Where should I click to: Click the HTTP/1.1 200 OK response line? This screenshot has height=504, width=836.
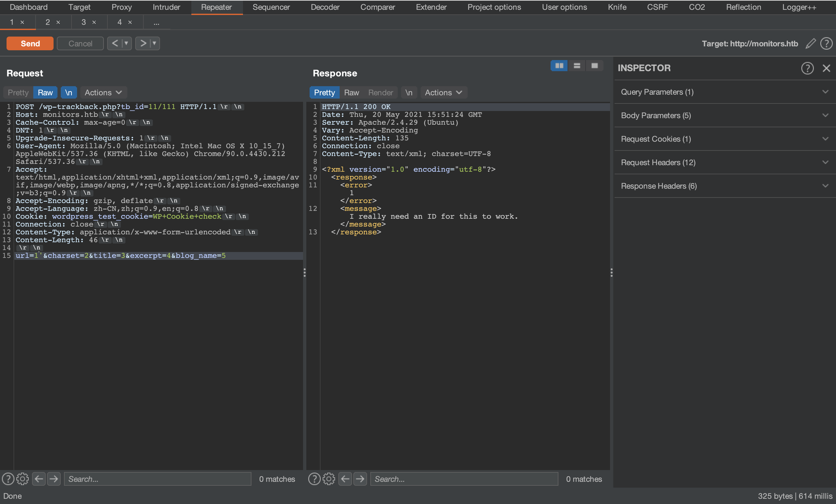pos(465,106)
